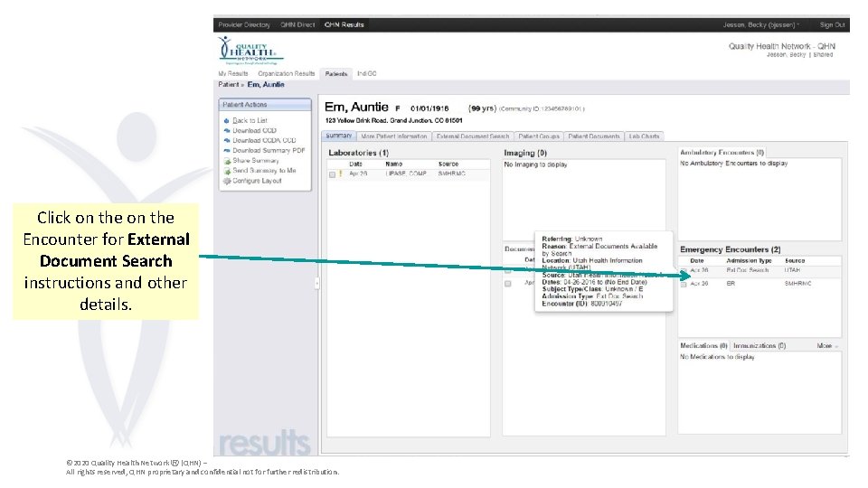Viewport: 868px width, 488px height.
Task: Click the UTAH source cell
Action: pyautogui.click(x=792, y=270)
